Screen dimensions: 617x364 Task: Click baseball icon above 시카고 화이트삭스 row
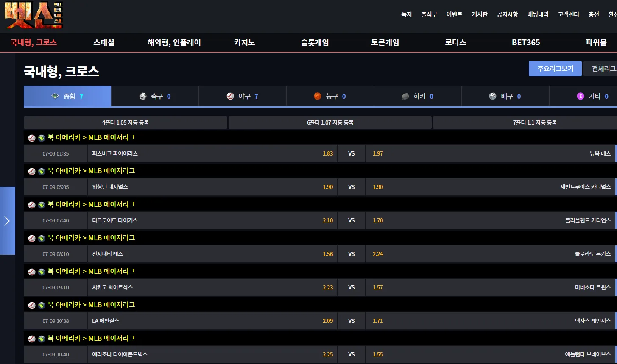pyautogui.click(x=32, y=272)
